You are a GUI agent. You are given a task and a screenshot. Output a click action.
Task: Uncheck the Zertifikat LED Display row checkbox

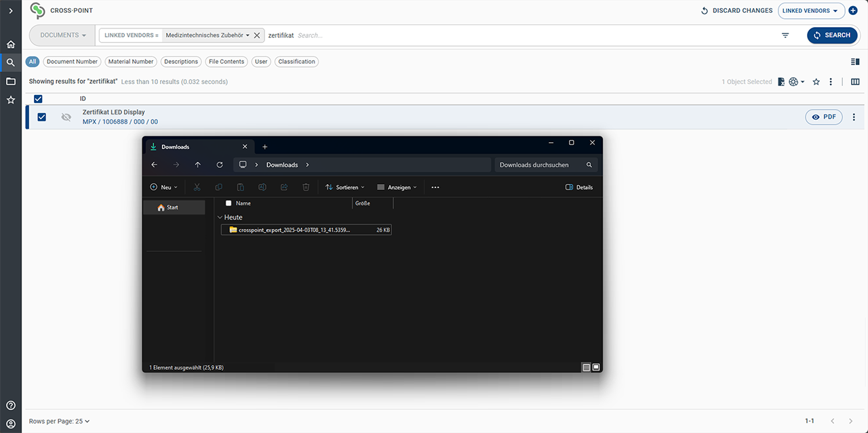pyautogui.click(x=41, y=117)
